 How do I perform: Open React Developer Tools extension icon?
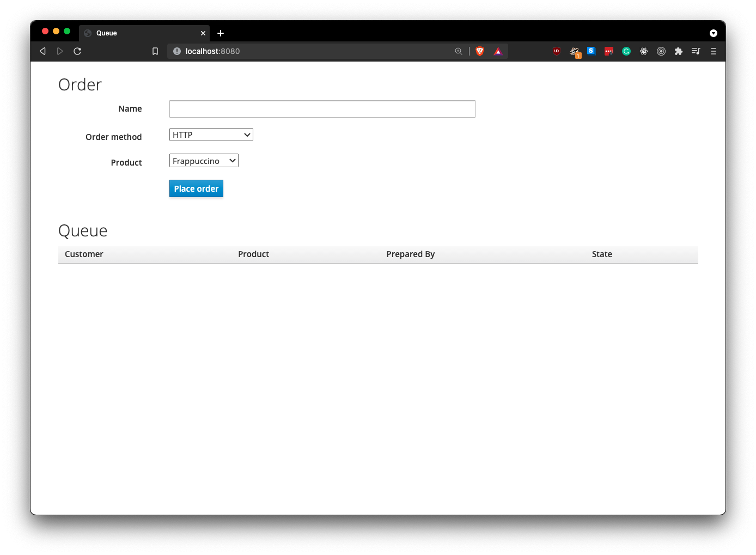click(x=644, y=51)
